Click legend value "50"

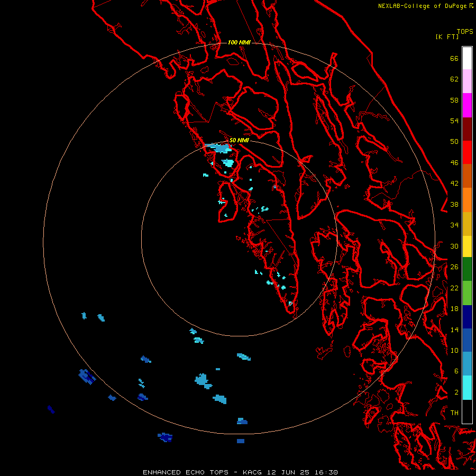point(454,142)
